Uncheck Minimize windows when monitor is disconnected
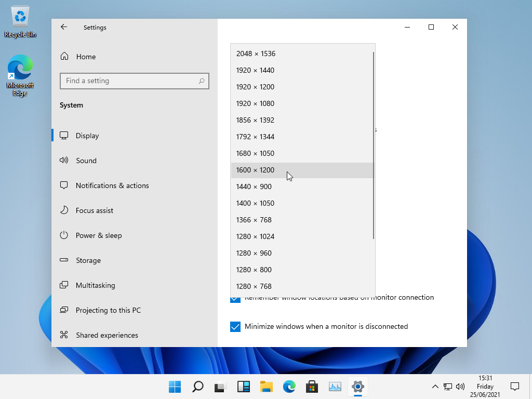532x399 pixels. pos(235,327)
